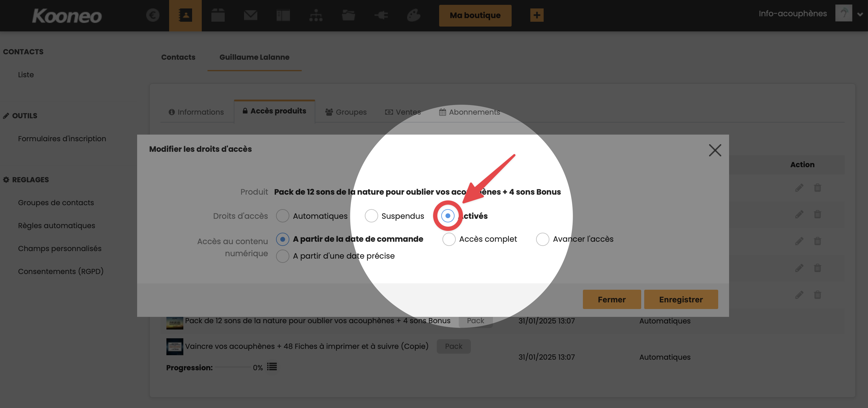Switch to the Groupes tab
This screenshot has height=408, width=868.
tap(346, 112)
